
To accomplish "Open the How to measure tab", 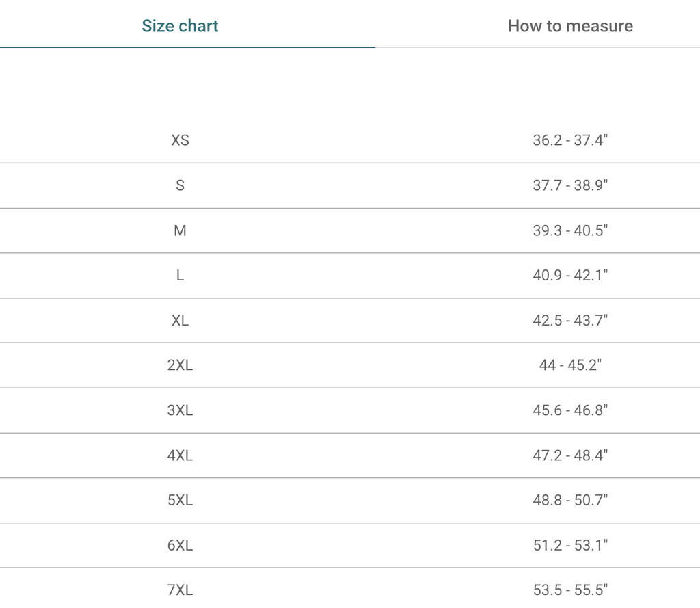I will pyautogui.click(x=570, y=26).
